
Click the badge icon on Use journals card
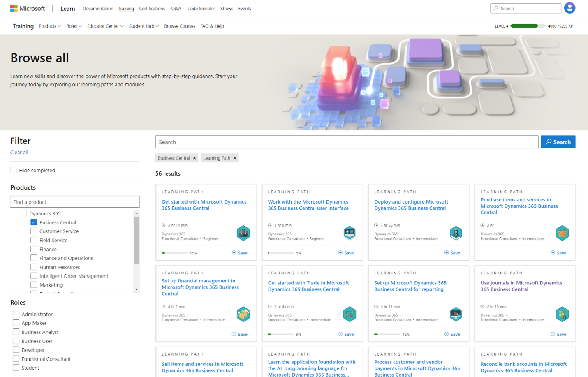(x=562, y=315)
